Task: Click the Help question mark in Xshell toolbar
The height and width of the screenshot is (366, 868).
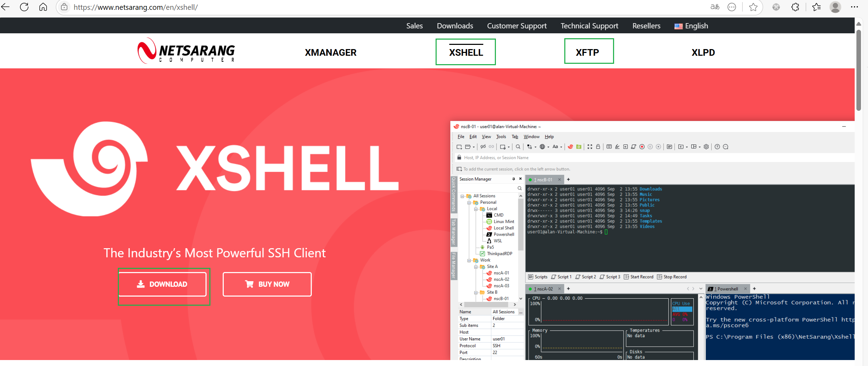Action: point(717,147)
